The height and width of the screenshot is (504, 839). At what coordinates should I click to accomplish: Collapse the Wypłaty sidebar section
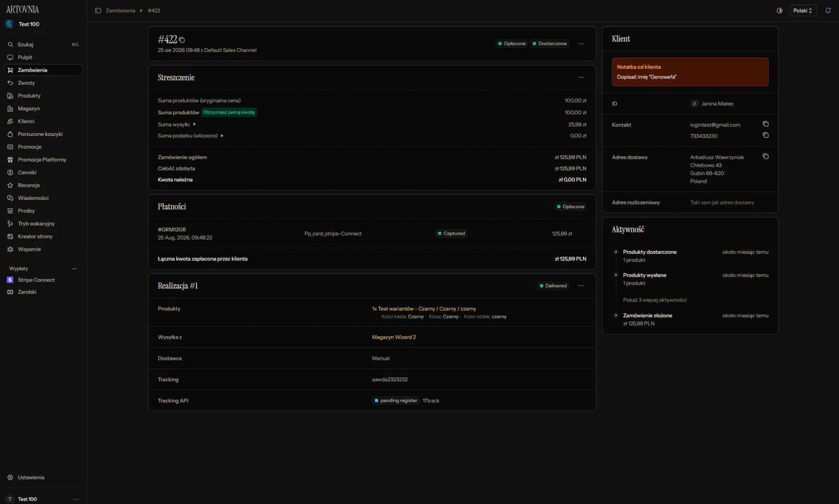click(74, 269)
